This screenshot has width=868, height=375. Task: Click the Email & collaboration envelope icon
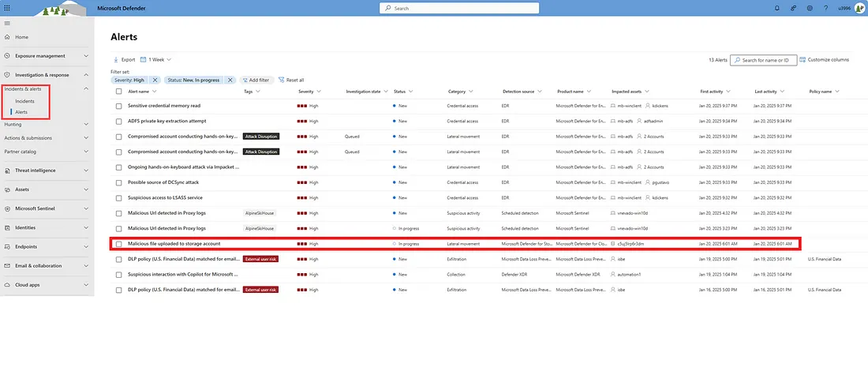(x=6, y=266)
